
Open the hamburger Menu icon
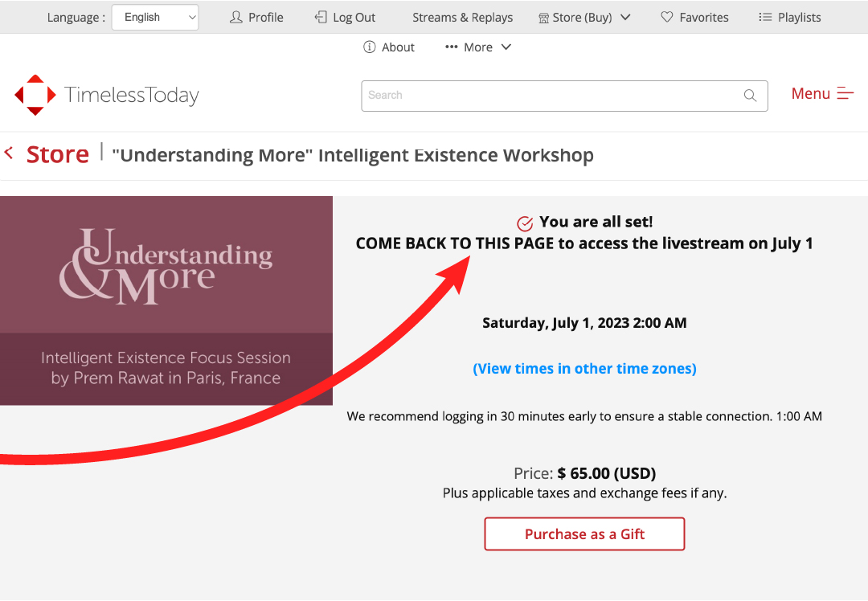point(845,93)
